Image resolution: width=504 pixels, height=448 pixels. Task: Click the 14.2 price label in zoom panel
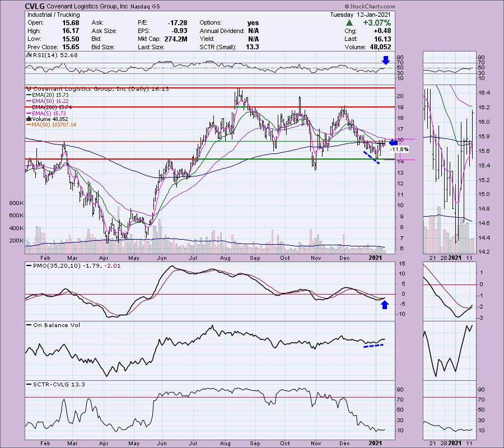(484, 251)
